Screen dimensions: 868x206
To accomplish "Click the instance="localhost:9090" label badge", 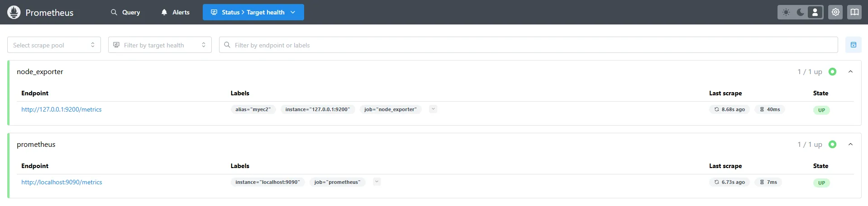I will [267, 182].
